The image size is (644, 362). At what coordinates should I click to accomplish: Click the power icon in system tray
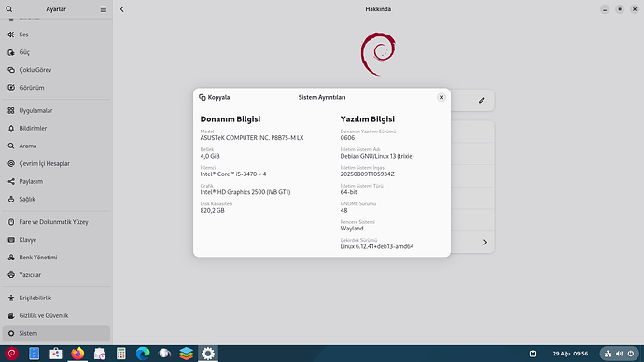631,354
